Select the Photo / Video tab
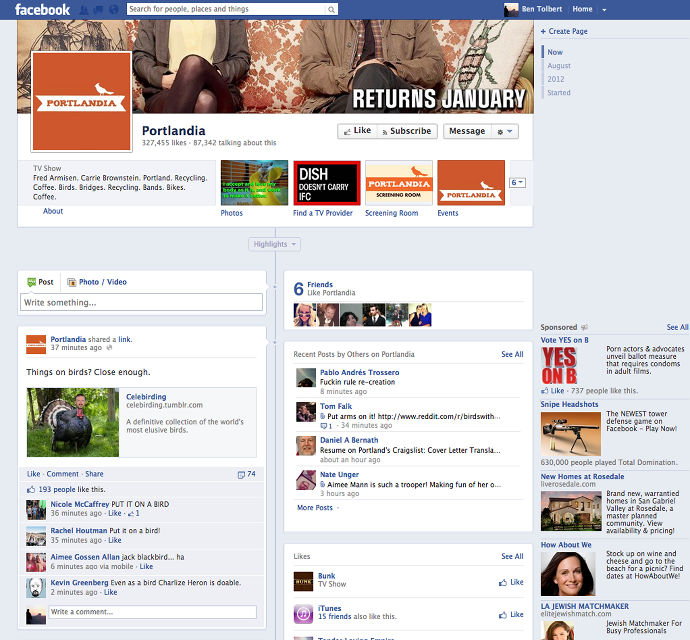This screenshot has height=640, width=690. click(97, 282)
